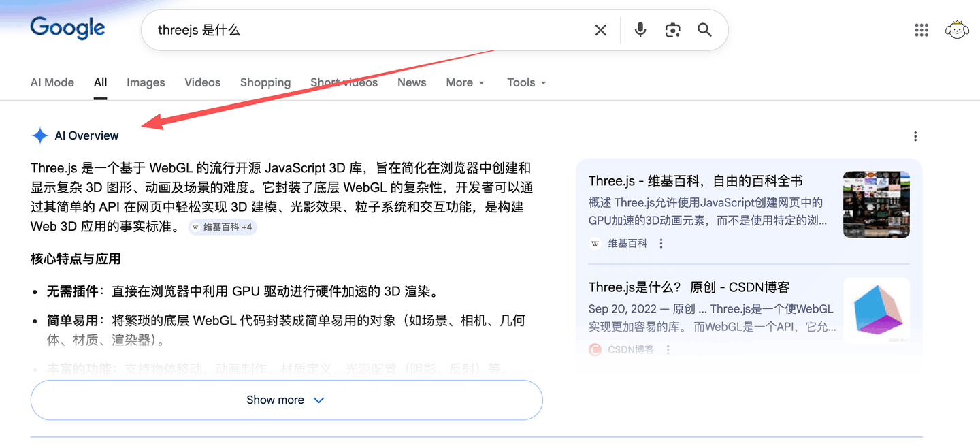Open the Tools dropdown
980x448 pixels.
click(527, 82)
